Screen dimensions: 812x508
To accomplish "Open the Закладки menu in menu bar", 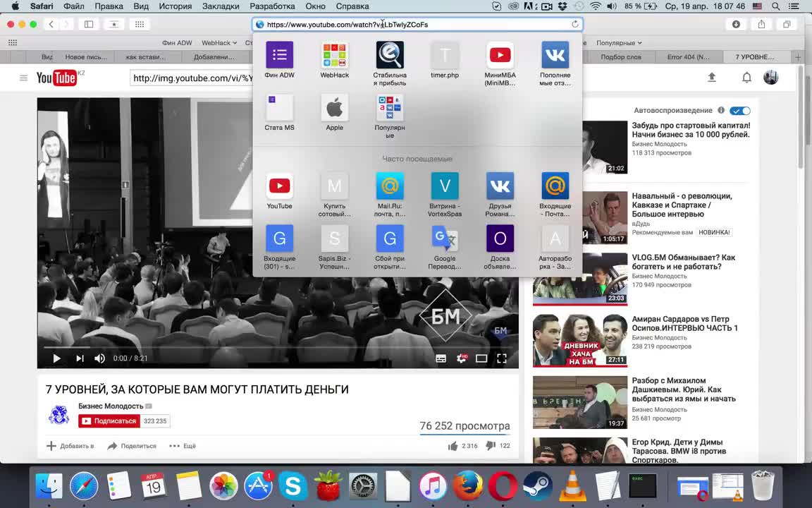I will (221, 6).
